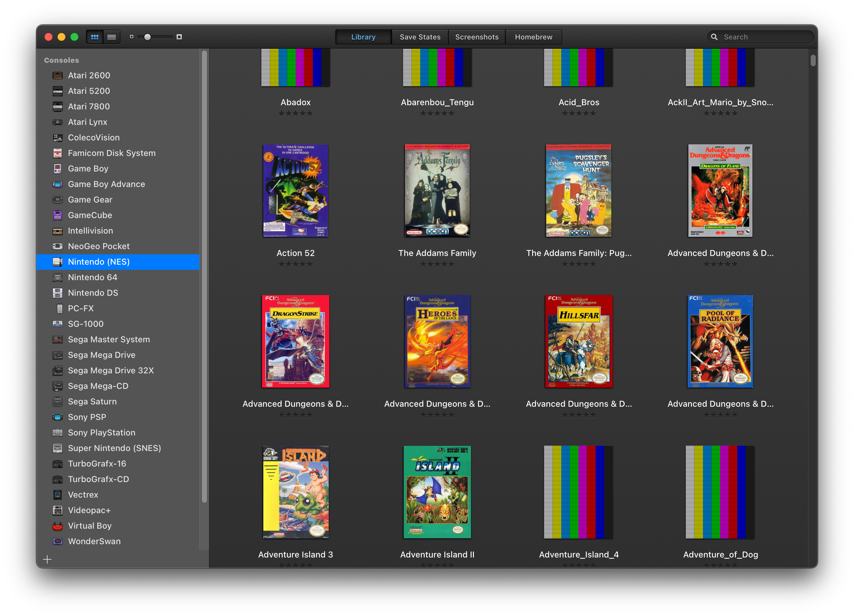The width and height of the screenshot is (854, 616).
Task: Select the Game Boy console icon
Action: (x=58, y=169)
